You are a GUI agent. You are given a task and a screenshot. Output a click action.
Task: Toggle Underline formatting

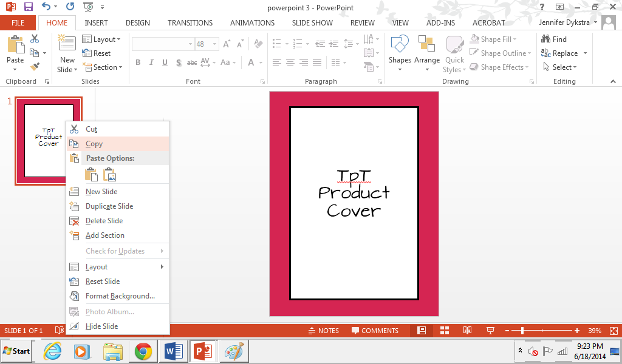point(165,62)
